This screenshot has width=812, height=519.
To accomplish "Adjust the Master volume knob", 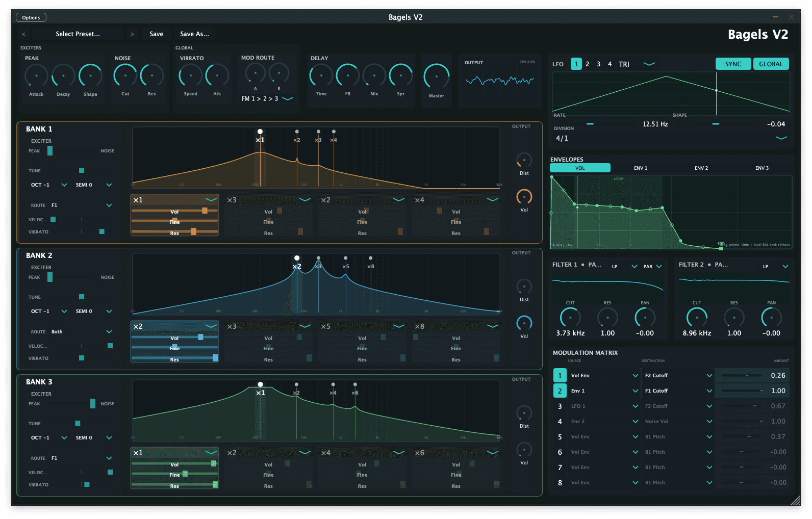I will [437, 76].
